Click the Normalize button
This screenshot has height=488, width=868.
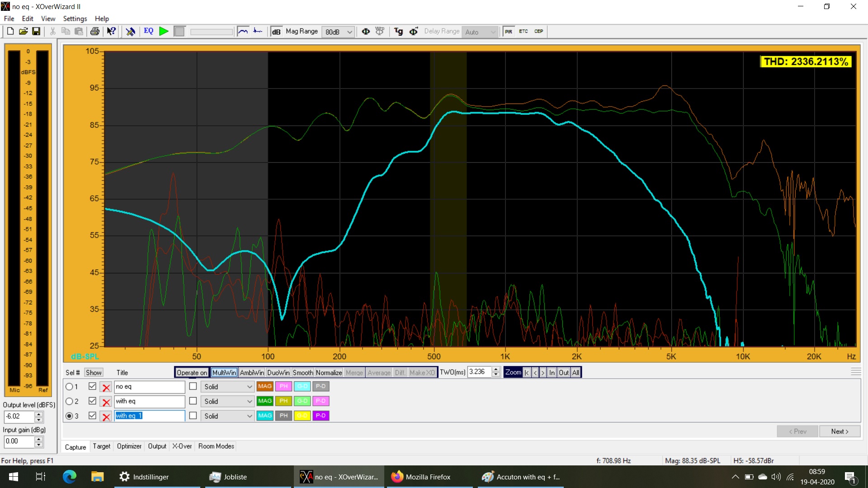click(329, 373)
